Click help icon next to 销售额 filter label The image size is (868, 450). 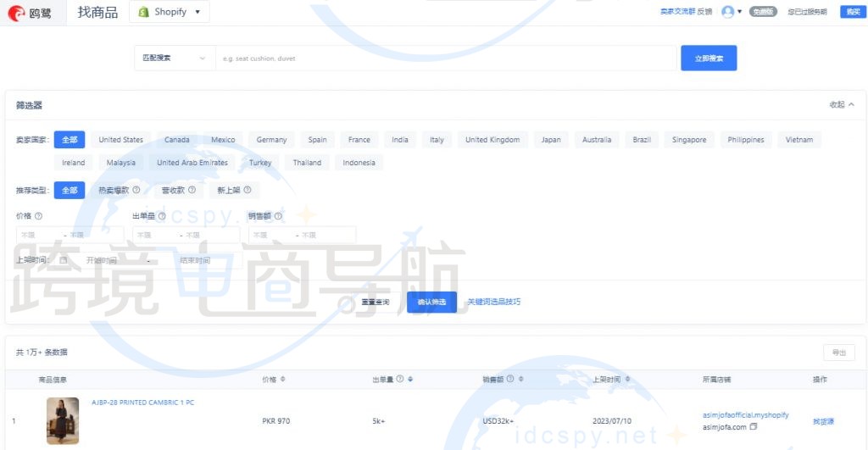(x=278, y=216)
